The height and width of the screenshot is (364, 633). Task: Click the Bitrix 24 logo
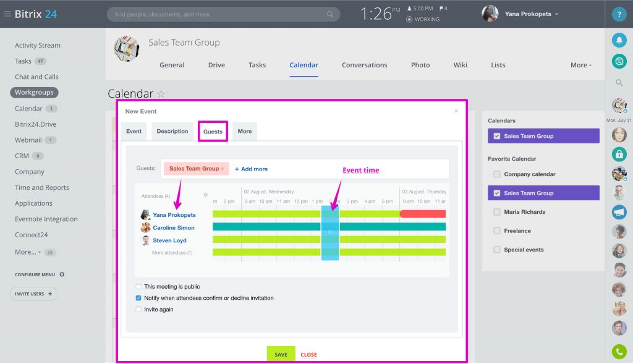tap(35, 14)
